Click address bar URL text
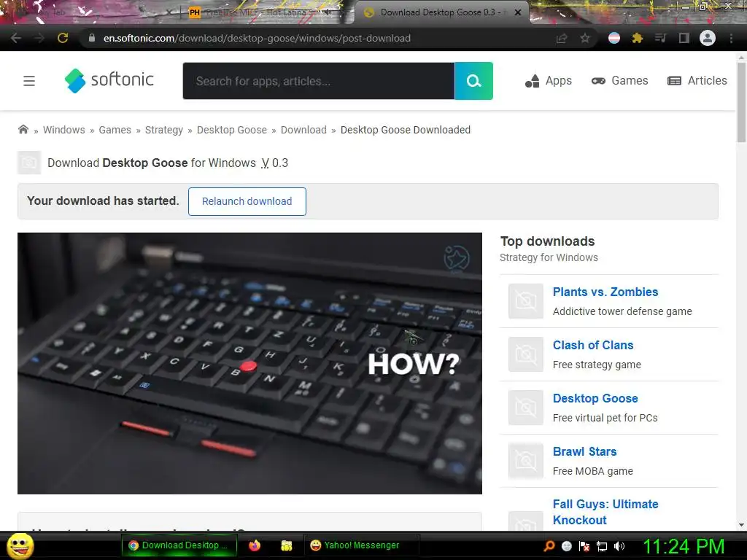 coord(257,38)
